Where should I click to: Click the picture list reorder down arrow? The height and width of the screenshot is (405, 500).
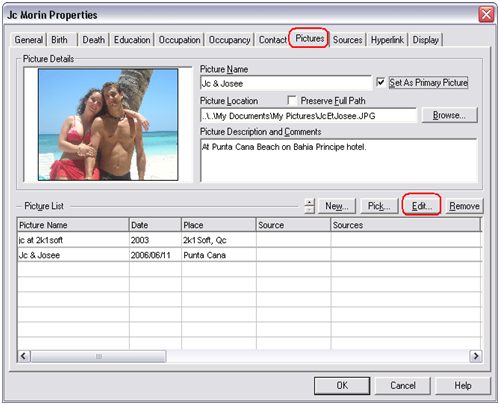coord(310,210)
